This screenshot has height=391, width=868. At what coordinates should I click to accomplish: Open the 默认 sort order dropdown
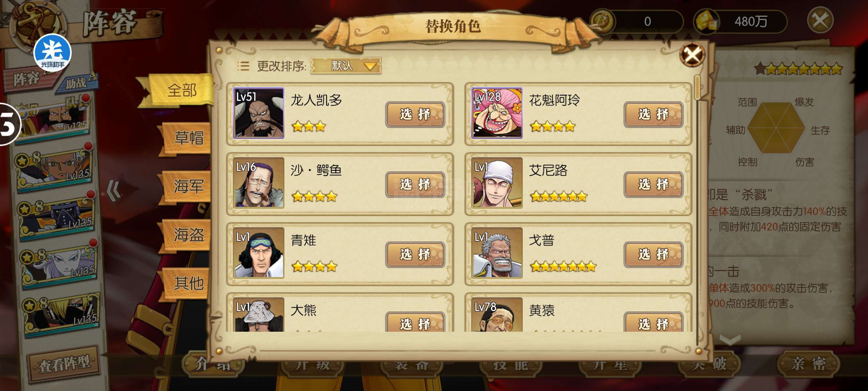(346, 65)
